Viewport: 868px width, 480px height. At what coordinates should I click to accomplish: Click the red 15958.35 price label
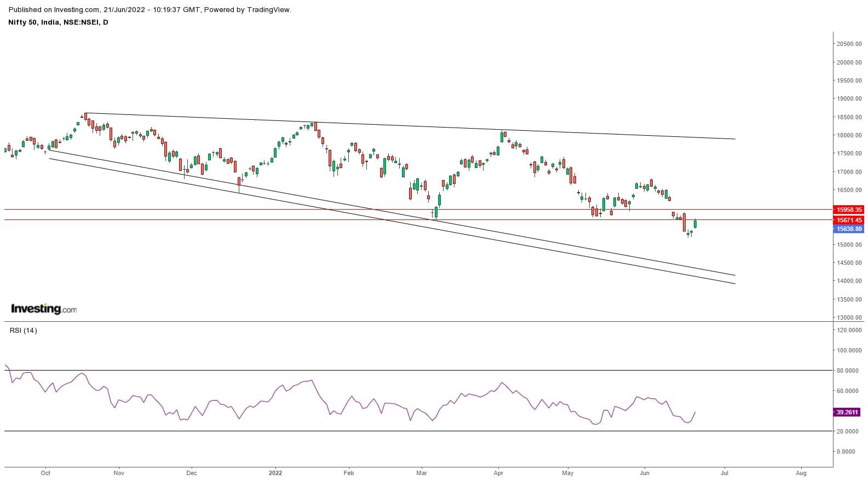[x=848, y=210]
